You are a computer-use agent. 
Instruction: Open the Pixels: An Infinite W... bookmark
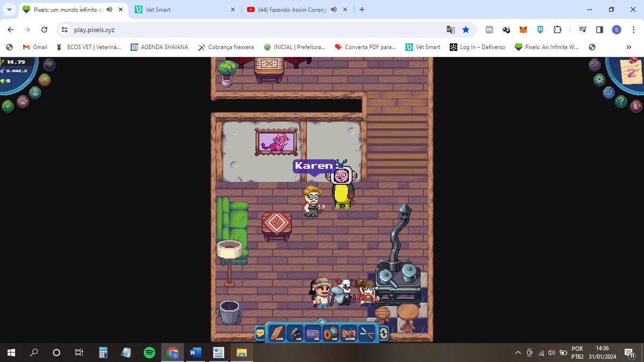tap(546, 47)
